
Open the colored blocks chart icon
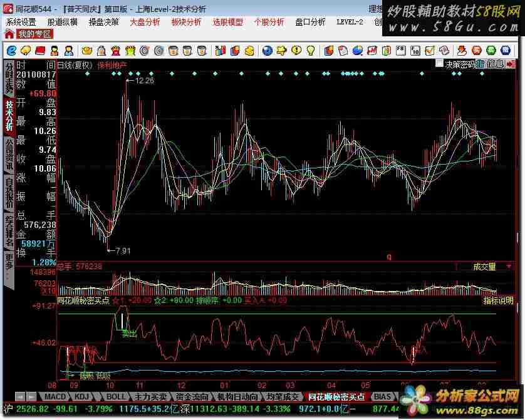pos(220,51)
